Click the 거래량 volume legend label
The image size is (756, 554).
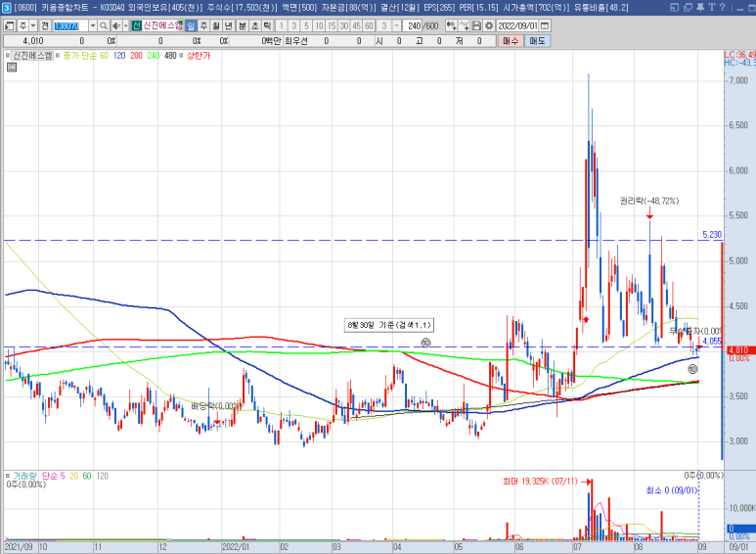pos(24,476)
